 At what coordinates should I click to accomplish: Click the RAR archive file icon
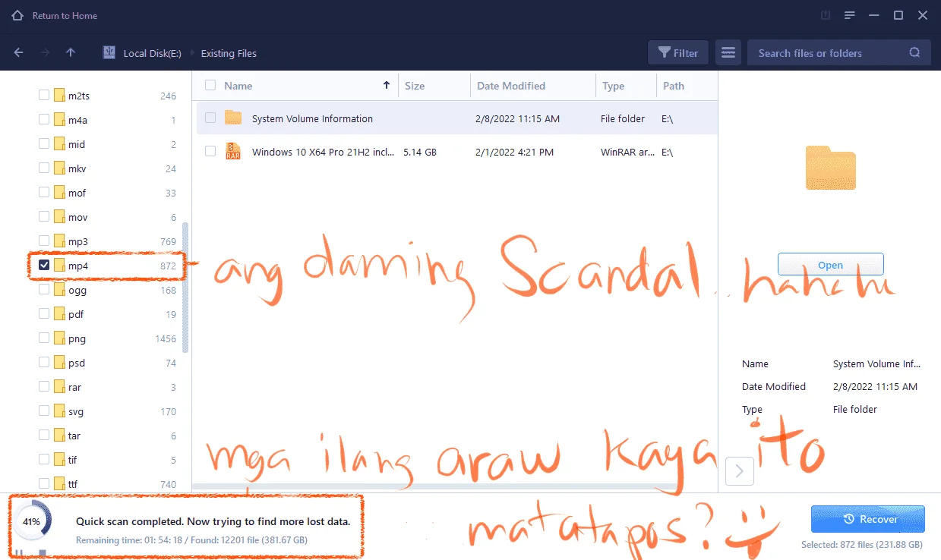pos(233,151)
